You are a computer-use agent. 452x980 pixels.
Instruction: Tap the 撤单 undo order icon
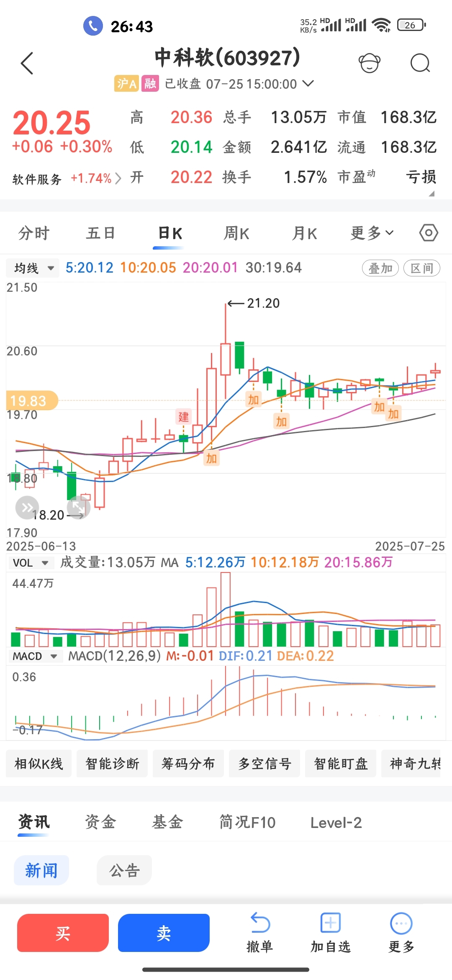[260, 923]
